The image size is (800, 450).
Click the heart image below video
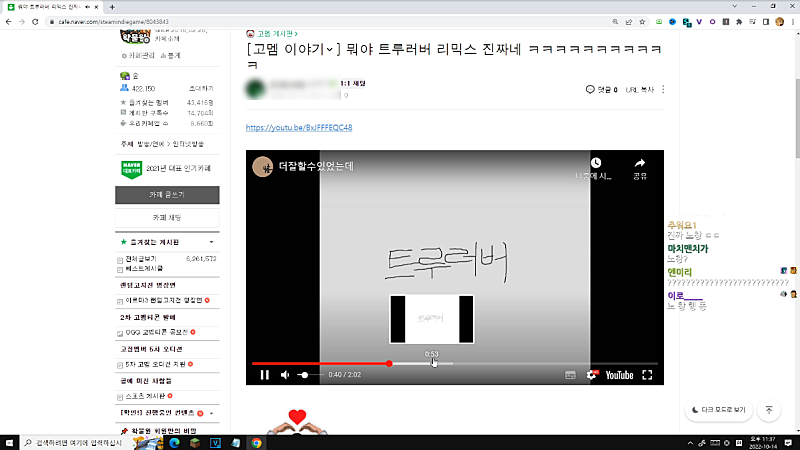(297, 422)
